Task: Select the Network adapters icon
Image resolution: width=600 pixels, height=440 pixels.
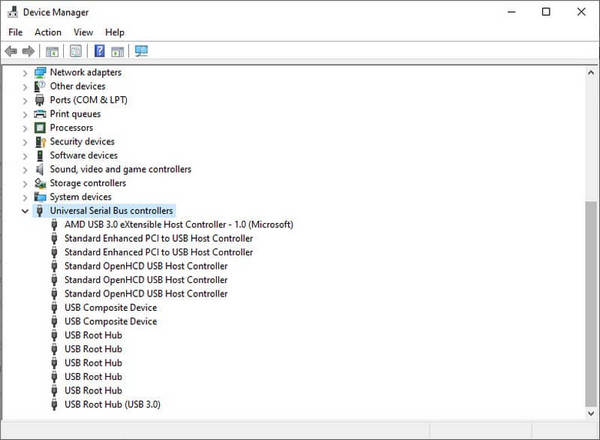Action: (x=40, y=72)
